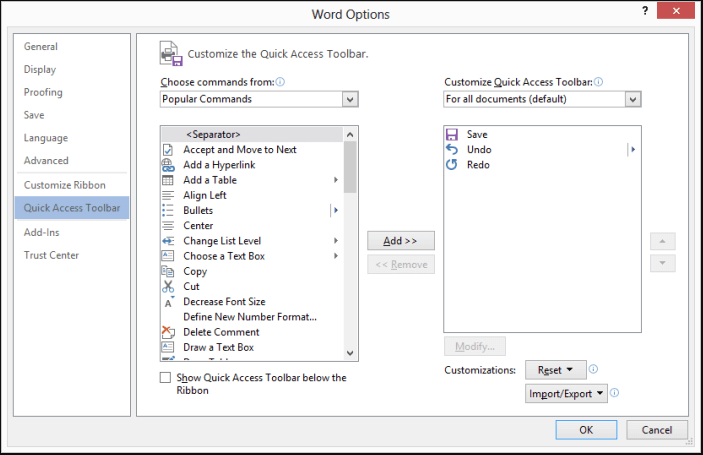Open the Import/Export dropdown
Image resolution: width=703 pixels, height=455 pixels.
click(566, 394)
